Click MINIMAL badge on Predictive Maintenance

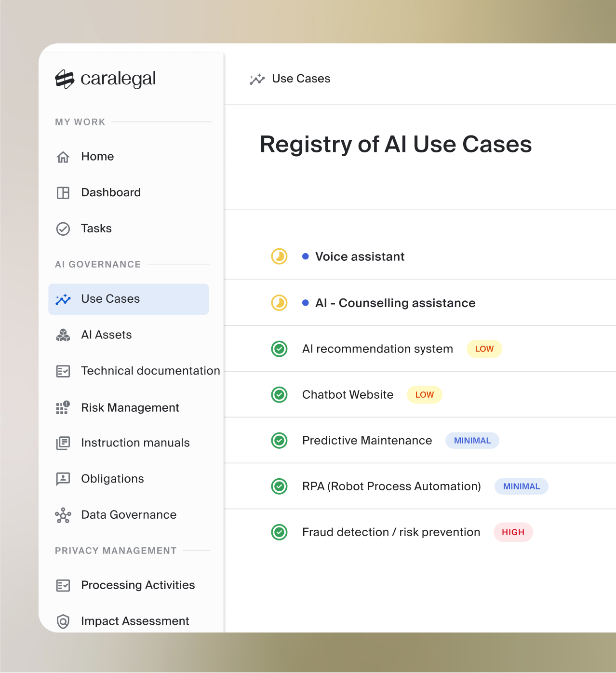click(x=472, y=441)
